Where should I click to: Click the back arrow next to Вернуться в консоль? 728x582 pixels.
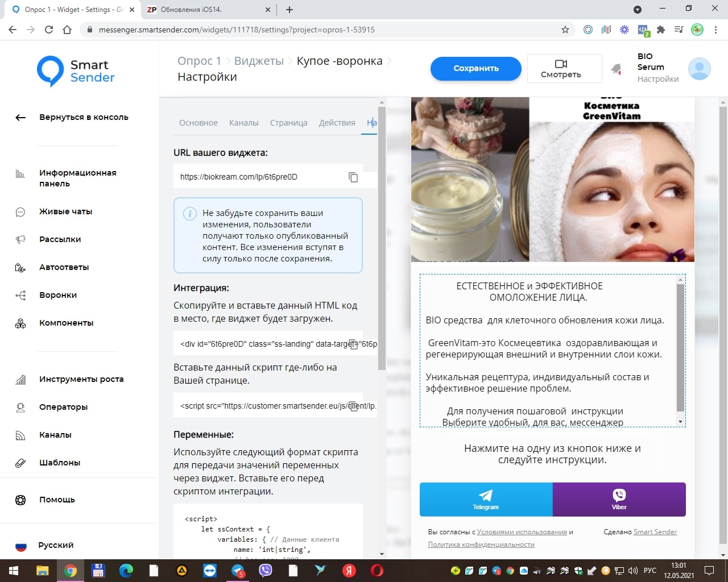(20, 118)
